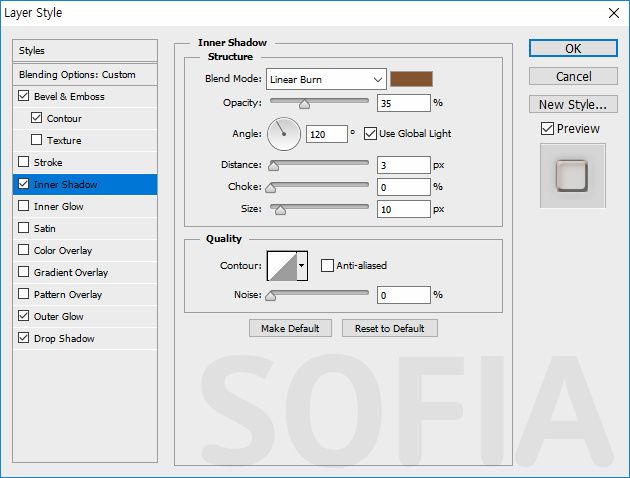Click the Noise value field
The image size is (630, 478).
coord(404,295)
